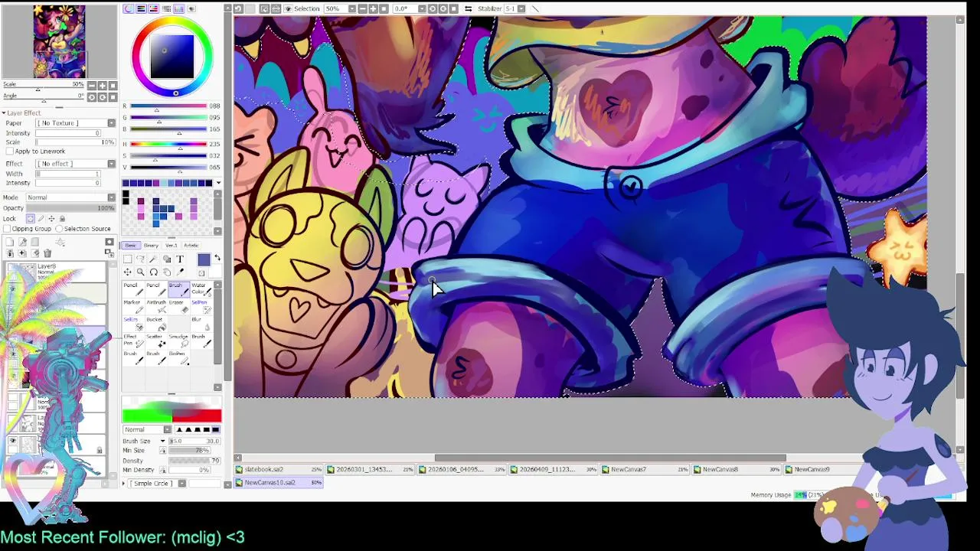980x551 pixels.
Task: Click the Undo arrow in top toolbar
Action: tap(238, 8)
